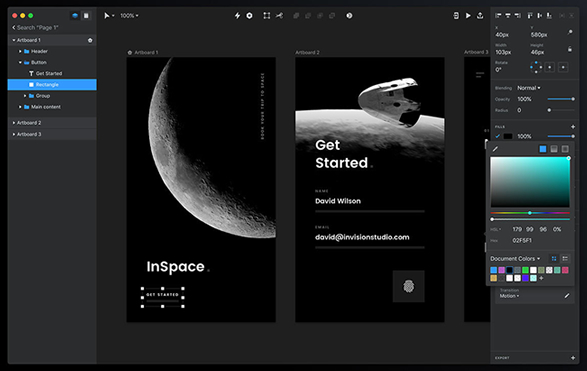Switch swatches to grid view

click(x=554, y=259)
